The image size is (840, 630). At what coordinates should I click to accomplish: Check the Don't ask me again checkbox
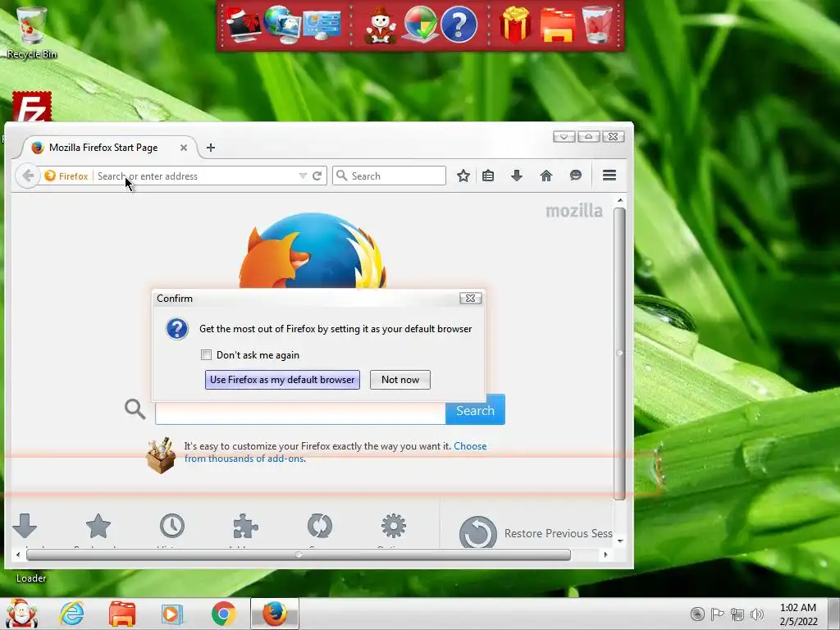(x=206, y=354)
